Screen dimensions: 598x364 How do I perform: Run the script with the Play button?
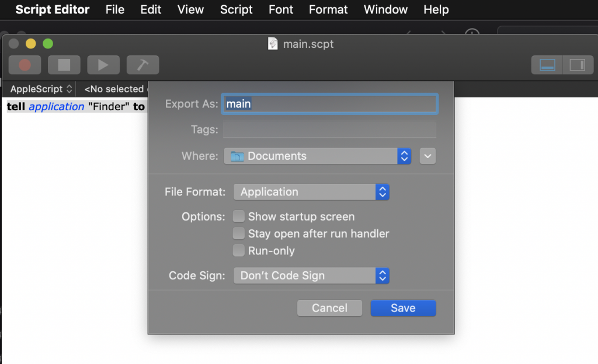[x=103, y=65]
